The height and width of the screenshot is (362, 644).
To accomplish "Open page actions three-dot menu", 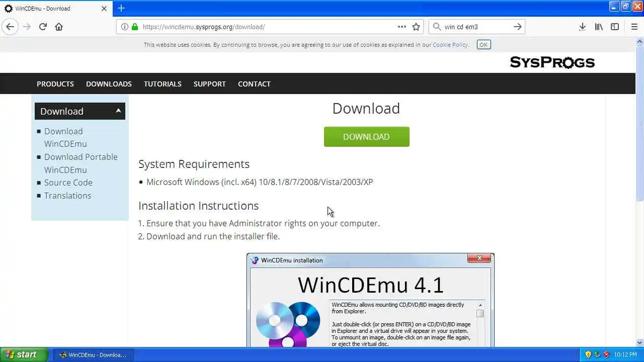I will pyautogui.click(x=401, y=27).
